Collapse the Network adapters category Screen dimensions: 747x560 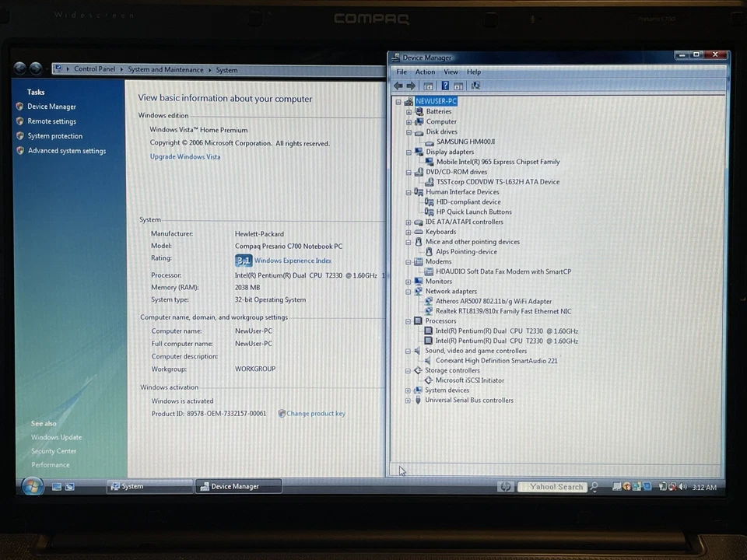[x=409, y=292]
